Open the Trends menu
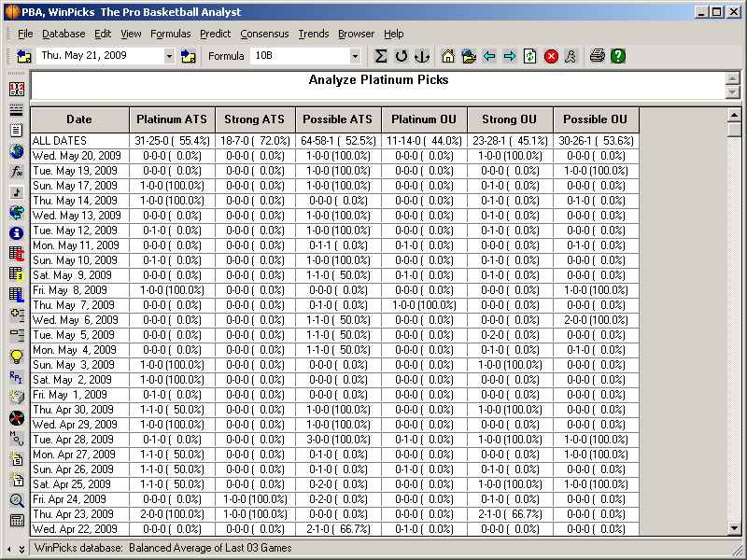The height and width of the screenshot is (560, 747). pos(314,34)
